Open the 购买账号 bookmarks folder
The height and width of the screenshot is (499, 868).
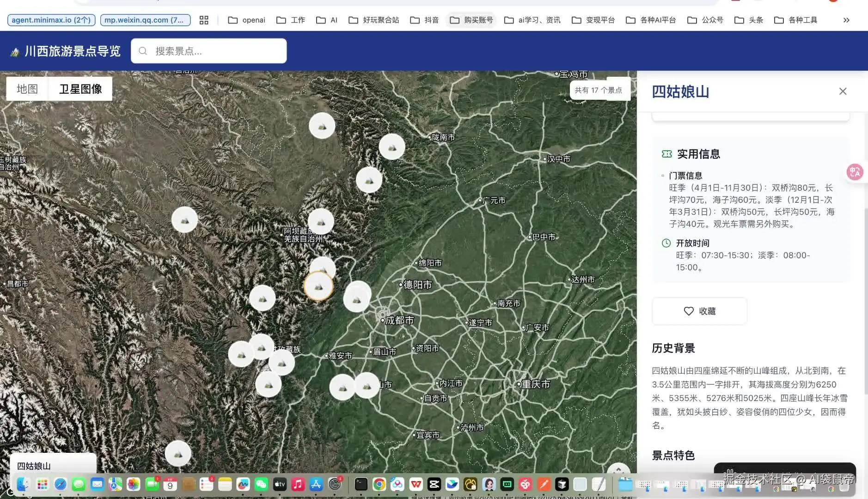tap(471, 20)
